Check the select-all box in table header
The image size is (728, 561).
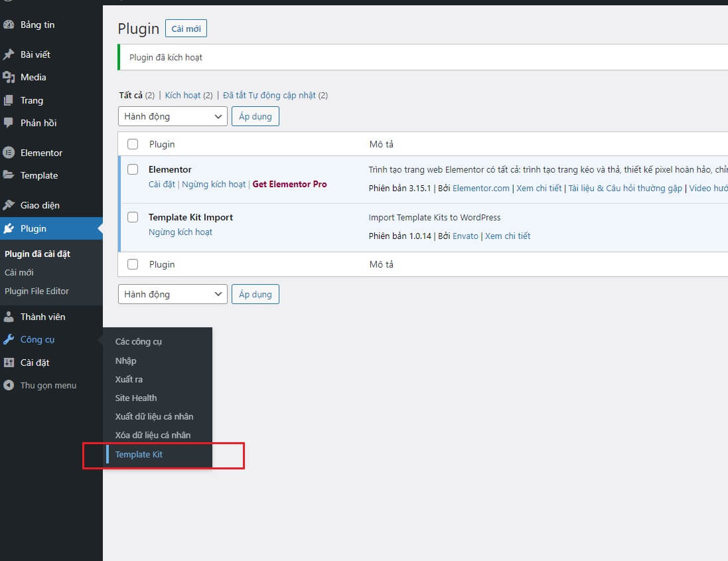coord(133,144)
